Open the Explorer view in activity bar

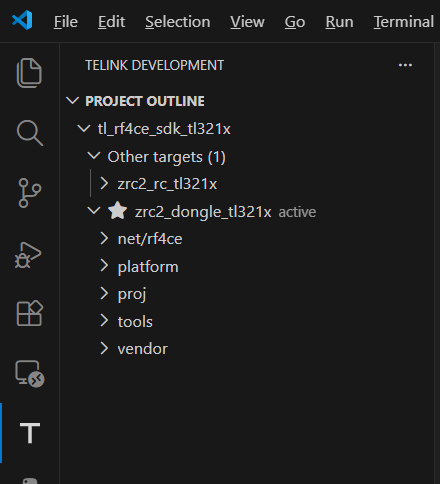click(29, 73)
